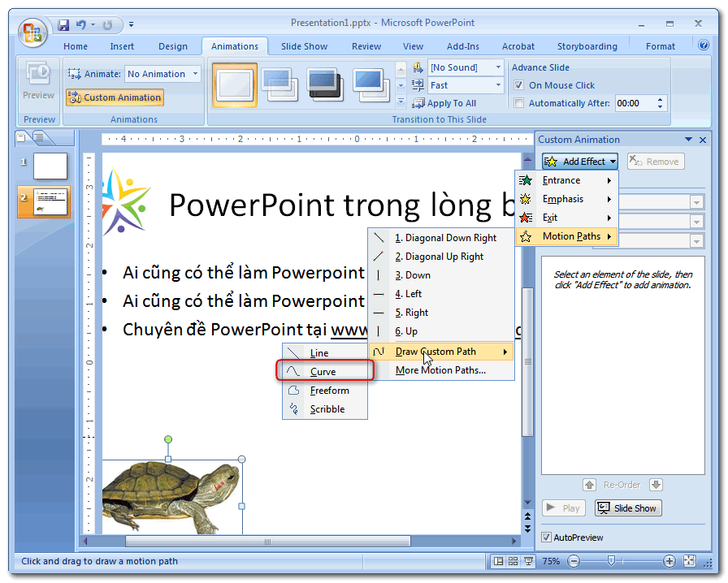Viewport: 728px width, 583px height.
Task: Open Add Effect dropdown
Action: coord(580,162)
